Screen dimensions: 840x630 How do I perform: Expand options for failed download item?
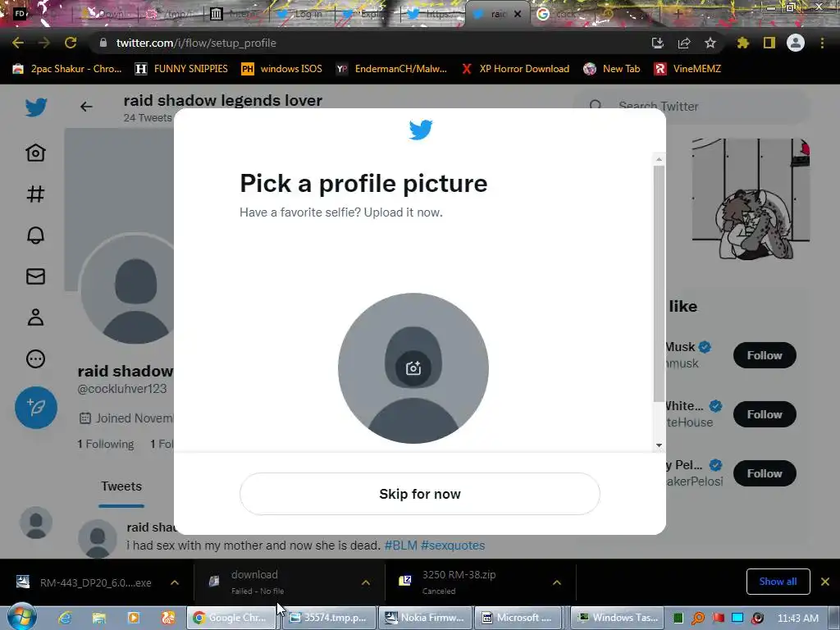(366, 582)
